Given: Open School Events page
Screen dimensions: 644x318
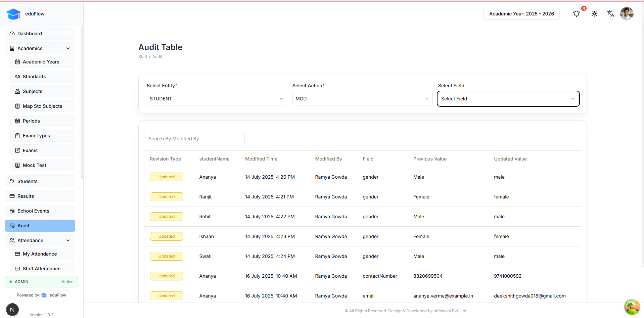Looking at the screenshot, I should tap(40, 211).
